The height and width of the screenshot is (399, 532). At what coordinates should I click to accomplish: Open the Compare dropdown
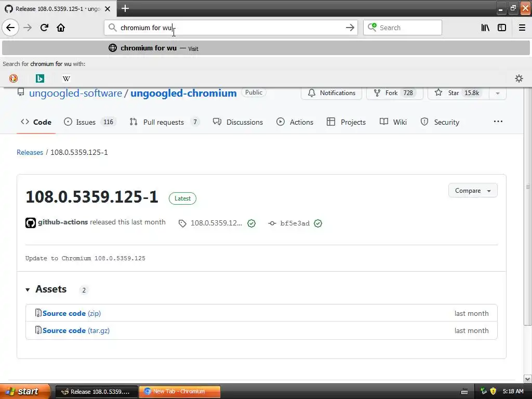click(x=473, y=191)
